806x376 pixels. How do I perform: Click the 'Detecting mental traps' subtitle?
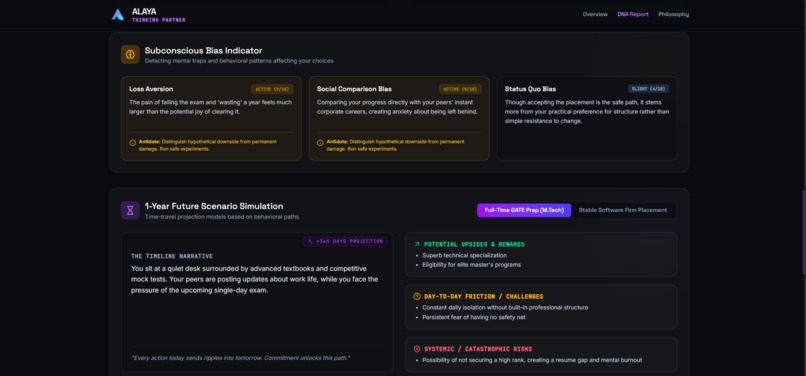click(x=239, y=61)
